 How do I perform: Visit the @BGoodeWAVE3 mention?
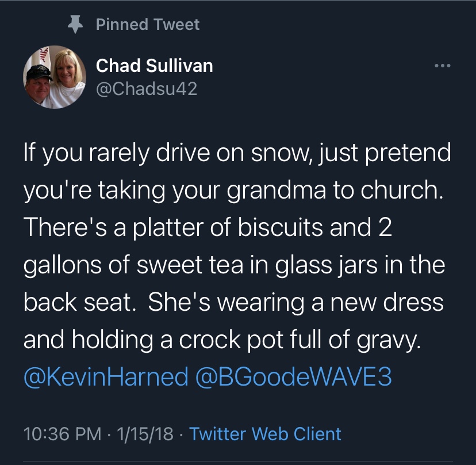[x=294, y=378]
